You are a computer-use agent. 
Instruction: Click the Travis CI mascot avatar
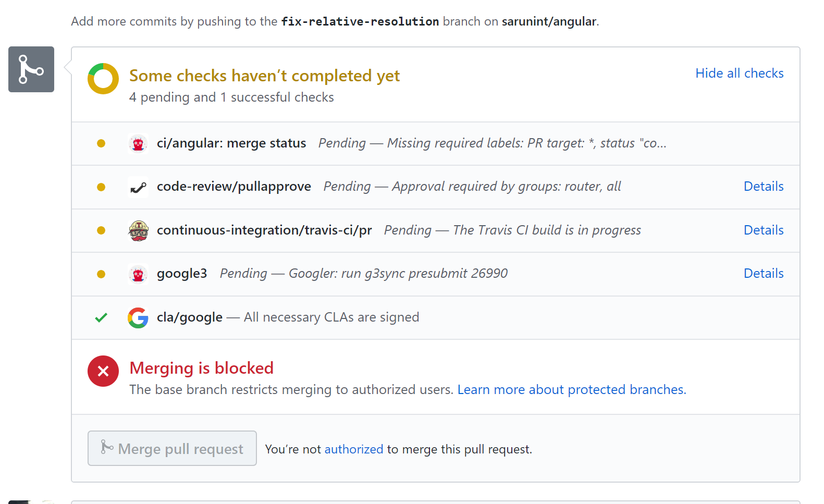point(138,230)
